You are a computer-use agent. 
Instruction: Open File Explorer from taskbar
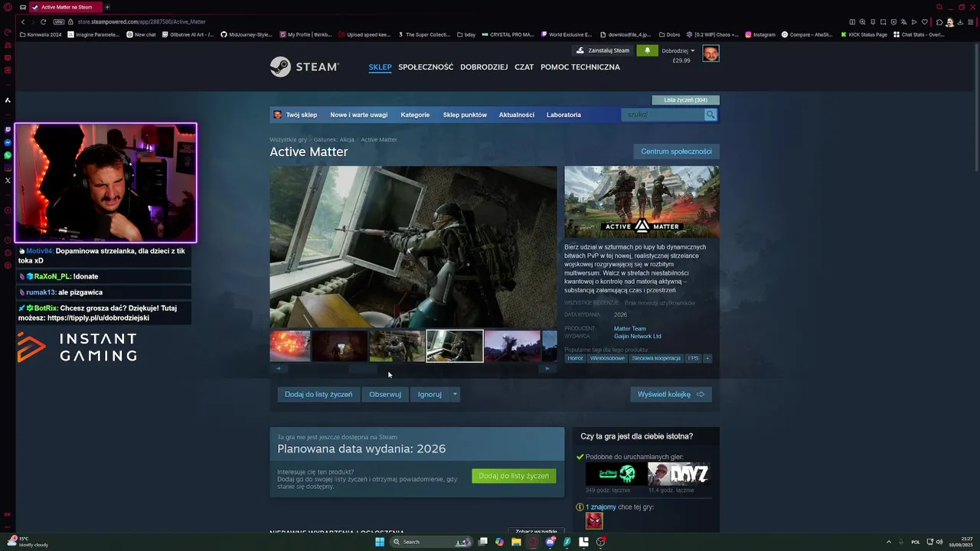coord(516,542)
